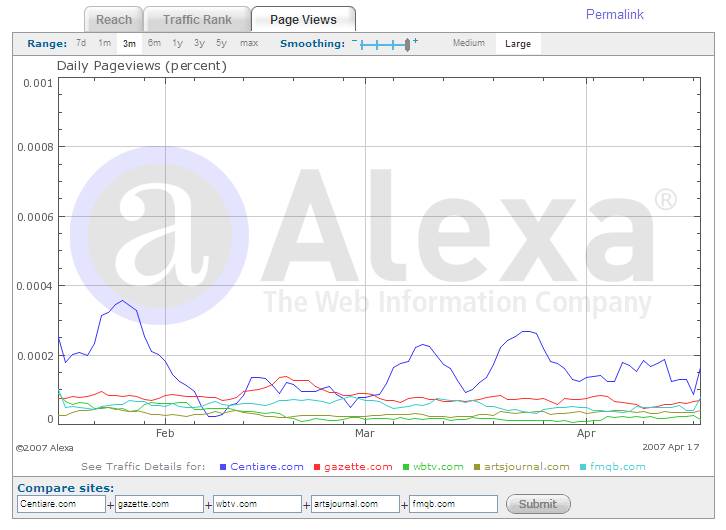
Task: Click the green wbtv.com legend swatch
Action: pos(406,467)
